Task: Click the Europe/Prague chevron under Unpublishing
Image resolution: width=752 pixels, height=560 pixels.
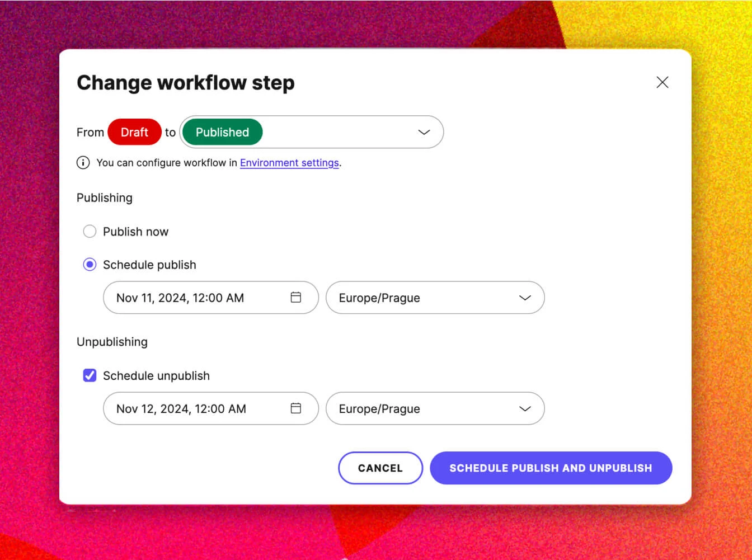Action: point(525,408)
